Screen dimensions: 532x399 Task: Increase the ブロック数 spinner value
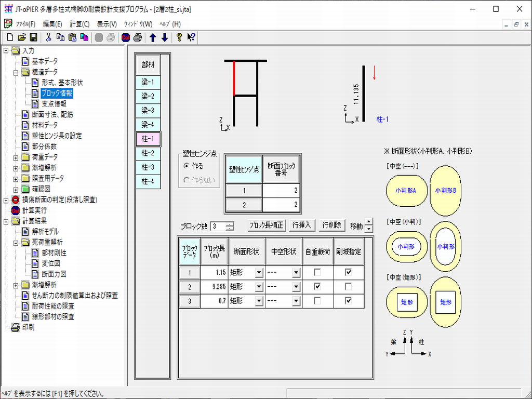point(230,223)
